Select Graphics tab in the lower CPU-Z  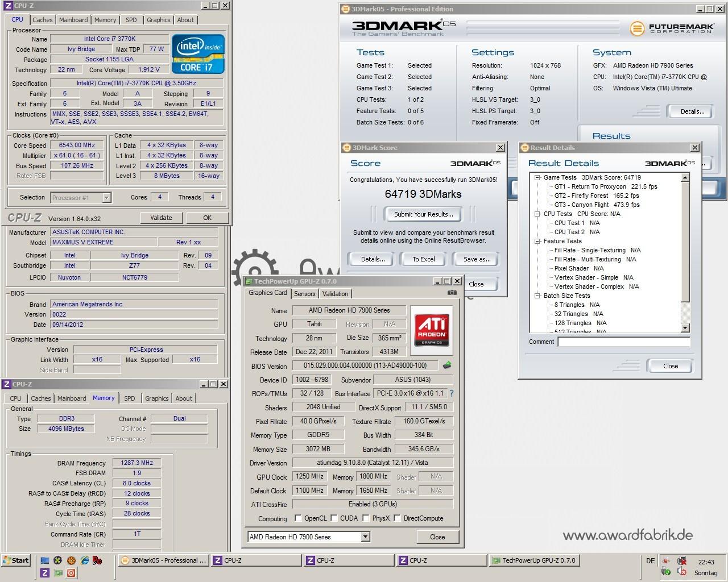tap(157, 398)
